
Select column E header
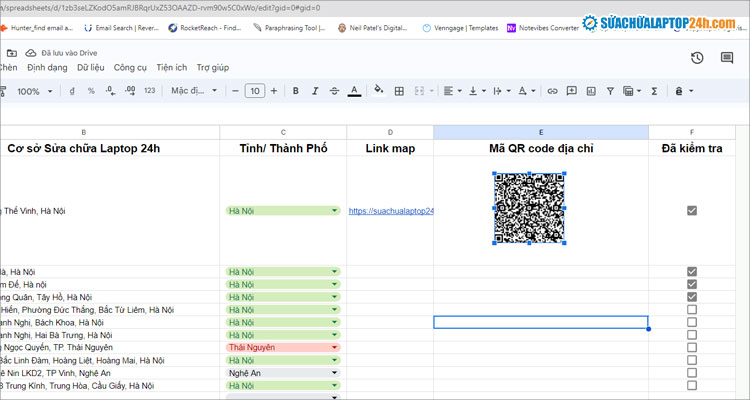[541, 133]
